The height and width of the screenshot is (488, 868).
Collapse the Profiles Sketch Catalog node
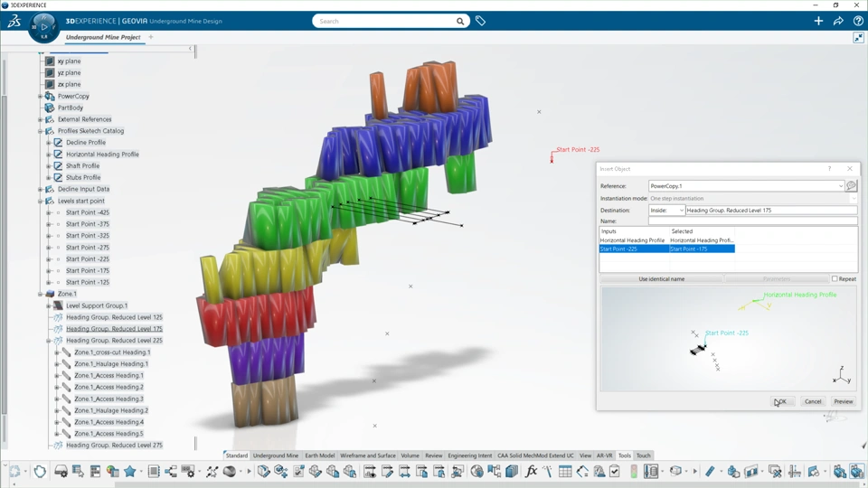(x=41, y=131)
